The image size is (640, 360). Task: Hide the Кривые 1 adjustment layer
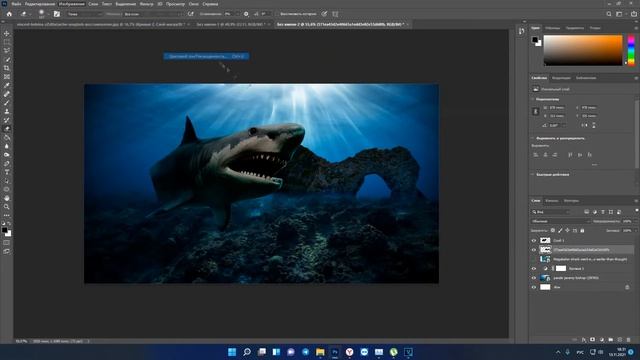coord(533,269)
